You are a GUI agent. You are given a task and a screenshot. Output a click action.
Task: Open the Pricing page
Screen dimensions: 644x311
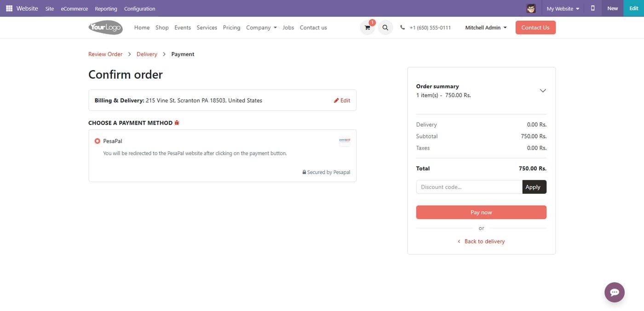[231, 28]
